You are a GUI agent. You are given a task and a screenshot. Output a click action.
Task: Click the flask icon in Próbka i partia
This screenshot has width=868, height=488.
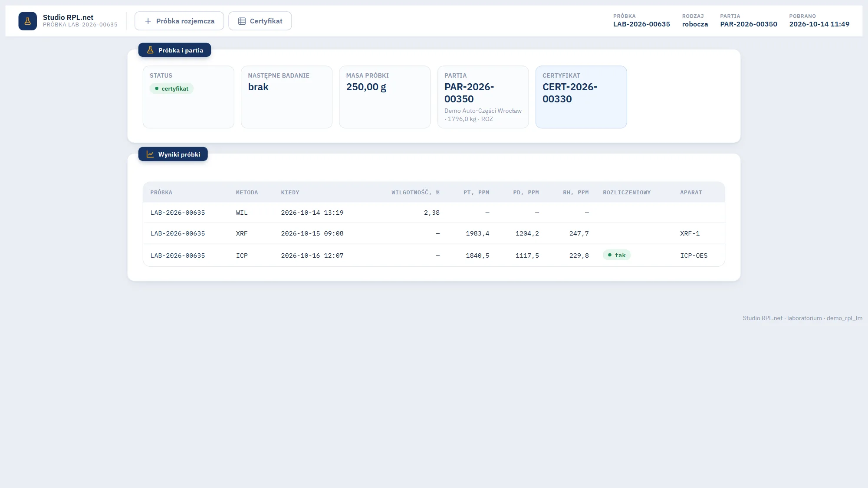[x=150, y=50]
